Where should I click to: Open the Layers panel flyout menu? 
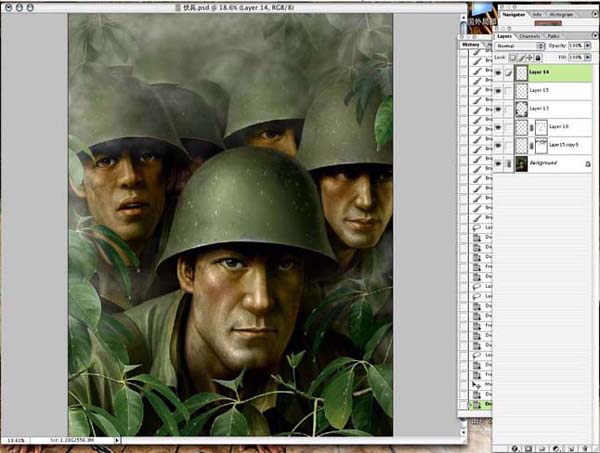[595, 36]
